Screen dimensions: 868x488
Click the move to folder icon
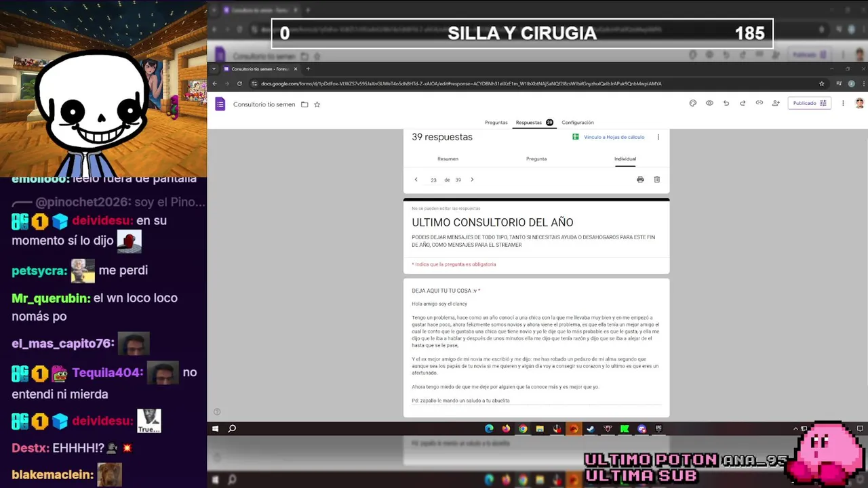(x=304, y=104)
